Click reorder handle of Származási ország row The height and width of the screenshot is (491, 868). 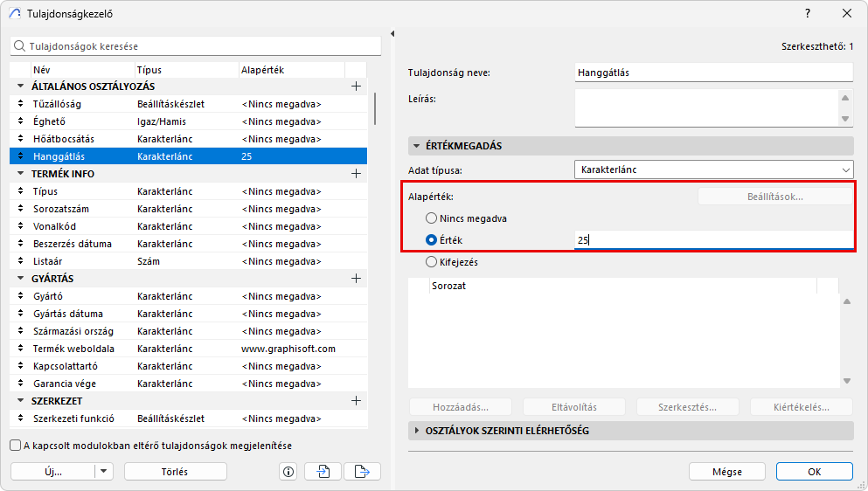pyautogui.click(x=20, y=331)
